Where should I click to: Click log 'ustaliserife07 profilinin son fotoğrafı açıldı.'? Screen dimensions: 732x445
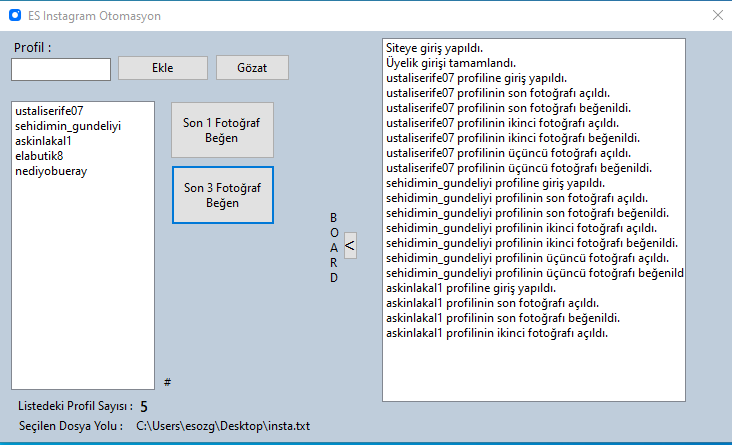(x=498, y=93)
